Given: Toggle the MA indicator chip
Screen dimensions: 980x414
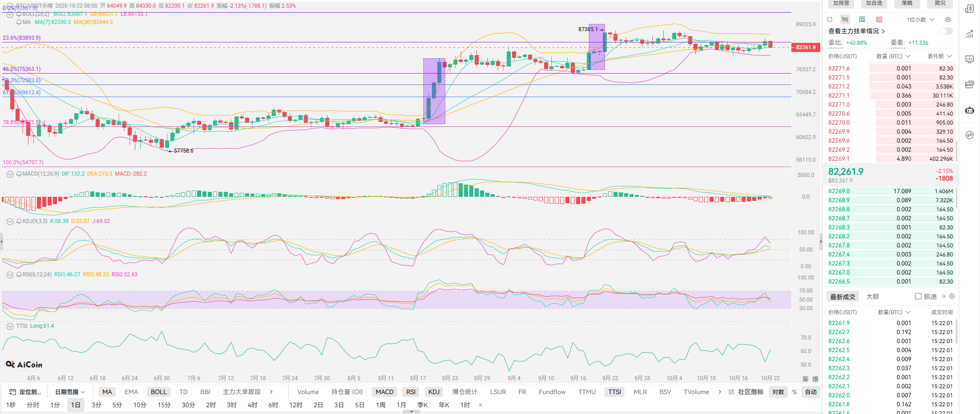Looking at the screenshot, I should click(107, 392).
